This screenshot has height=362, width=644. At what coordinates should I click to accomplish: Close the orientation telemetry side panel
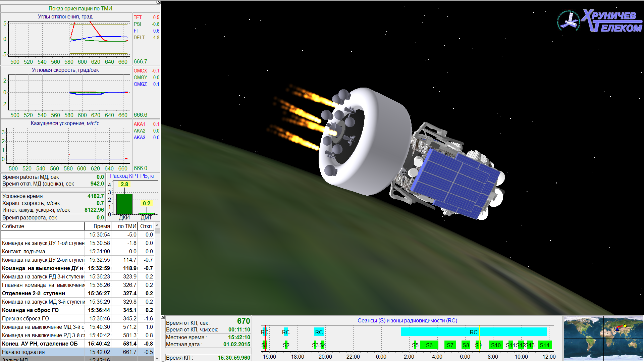pos(159,2)
